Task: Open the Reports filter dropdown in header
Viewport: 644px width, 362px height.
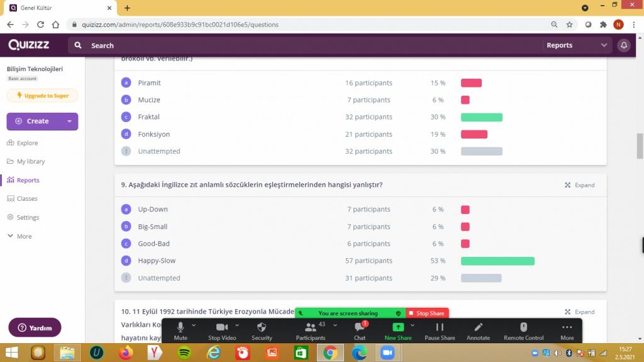Action: pyautogui.click(x=577, y=45)
